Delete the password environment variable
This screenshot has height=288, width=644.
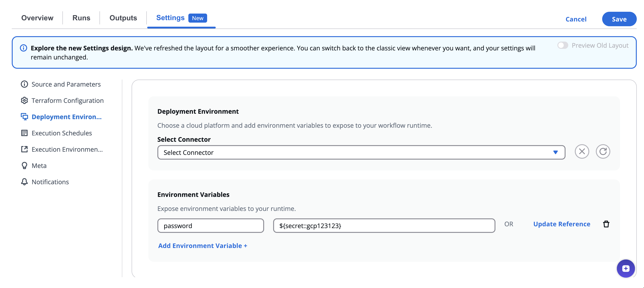coord(606,224)
